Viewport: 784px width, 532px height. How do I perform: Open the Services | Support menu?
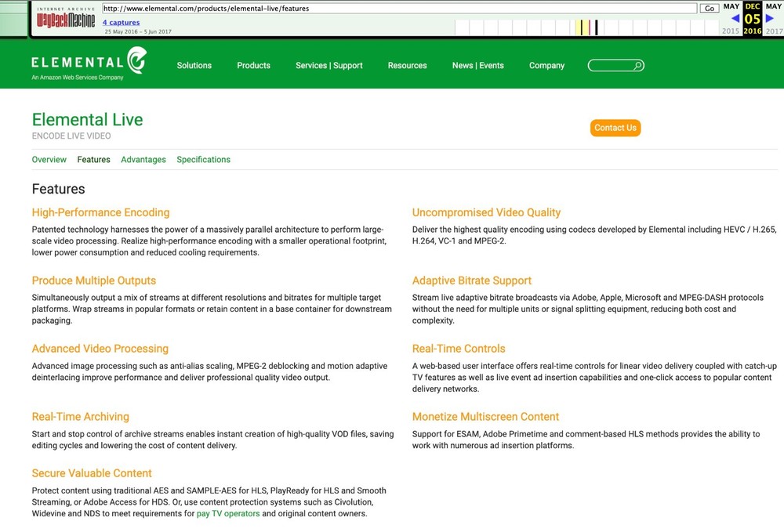tap(328, 66)
